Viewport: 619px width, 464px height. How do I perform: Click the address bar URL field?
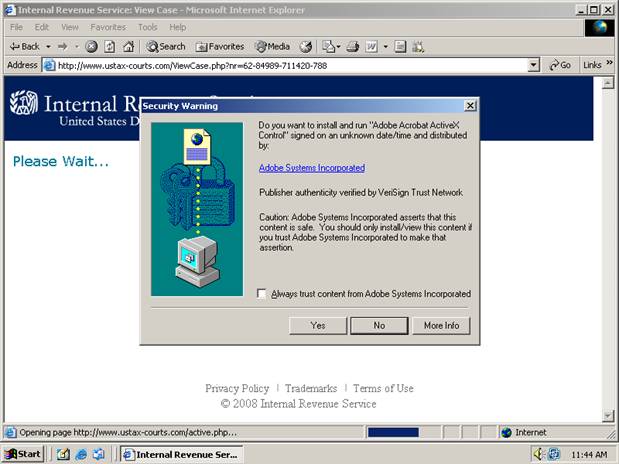click(291, 66)
